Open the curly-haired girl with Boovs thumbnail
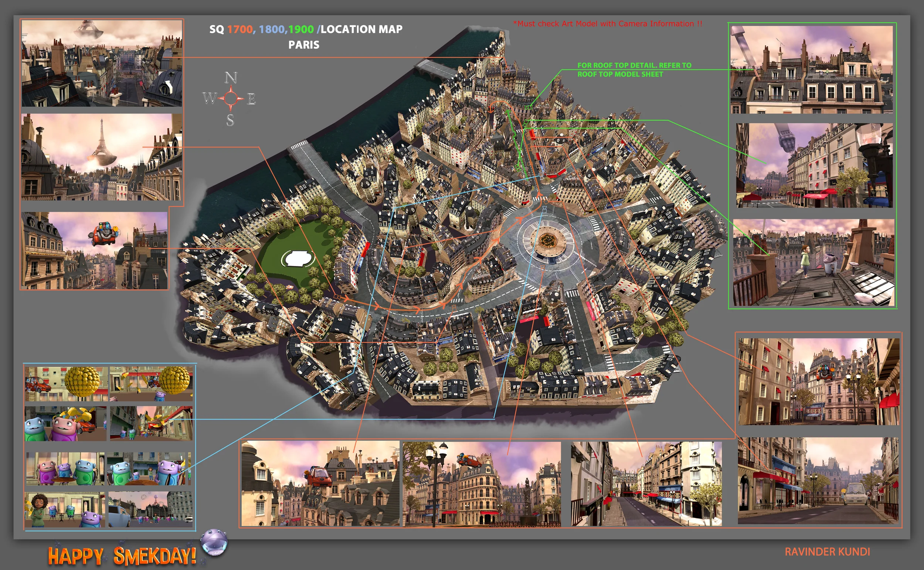The width and height of the screenshot is (924, 570). [x=65, y=509]
